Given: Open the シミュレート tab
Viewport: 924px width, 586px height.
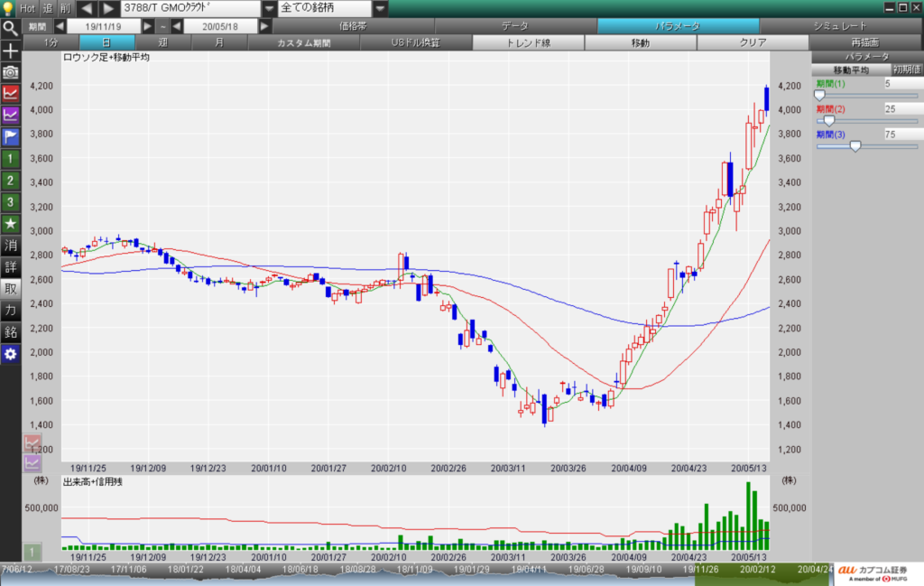Looking at the screenshot, I should tap(838, 26).
